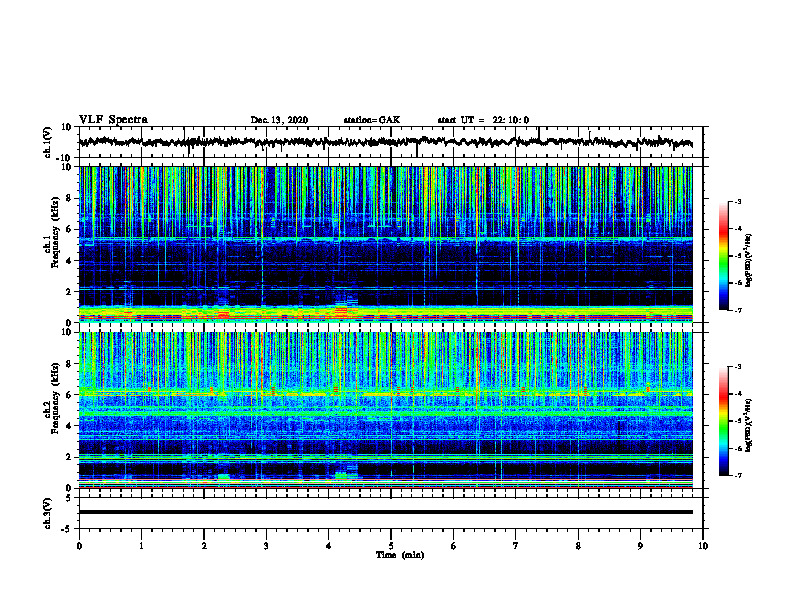This screenshot has width=792, height=612.
Task: Click the "ch.3(V)" axis label
Action: click(48, 513)
